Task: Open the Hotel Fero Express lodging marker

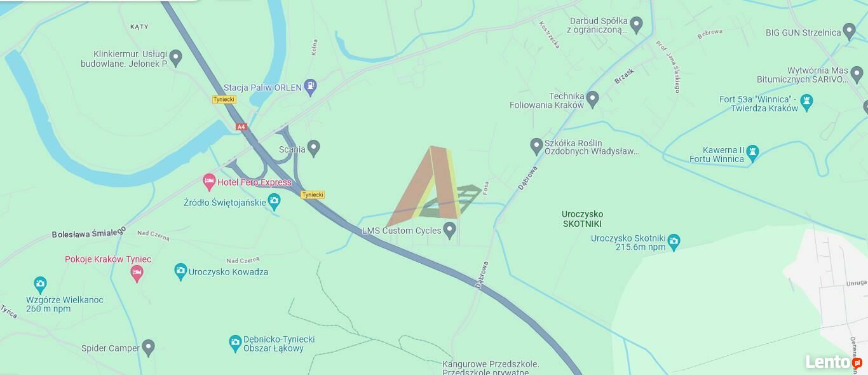Action: (209, 182)
